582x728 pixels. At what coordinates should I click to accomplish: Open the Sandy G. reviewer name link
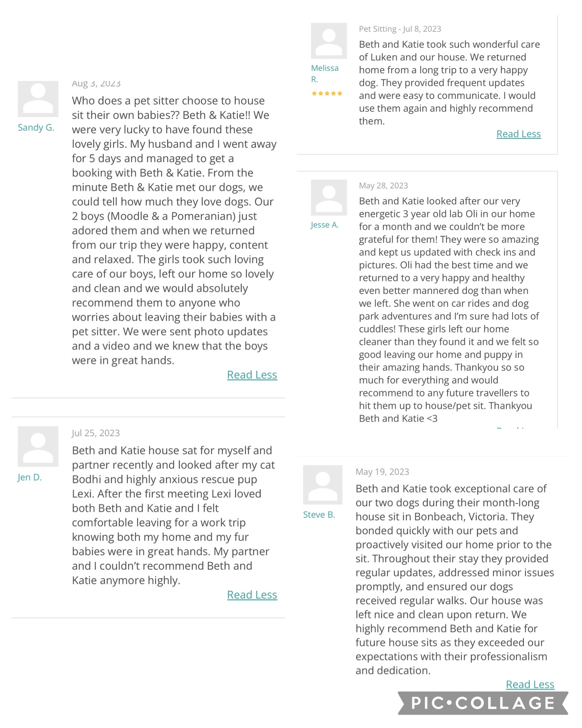[x=36, y=127]
